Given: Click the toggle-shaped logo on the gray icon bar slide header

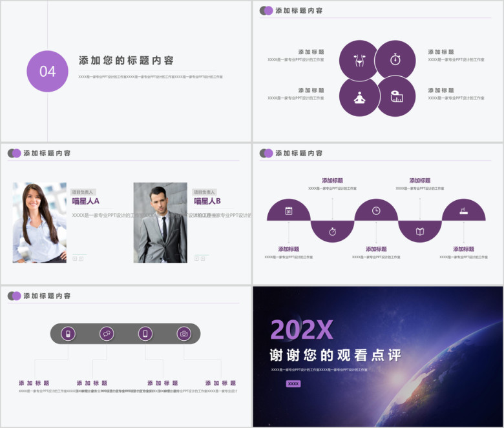Looking at the screenshot, I should point(14,296).
